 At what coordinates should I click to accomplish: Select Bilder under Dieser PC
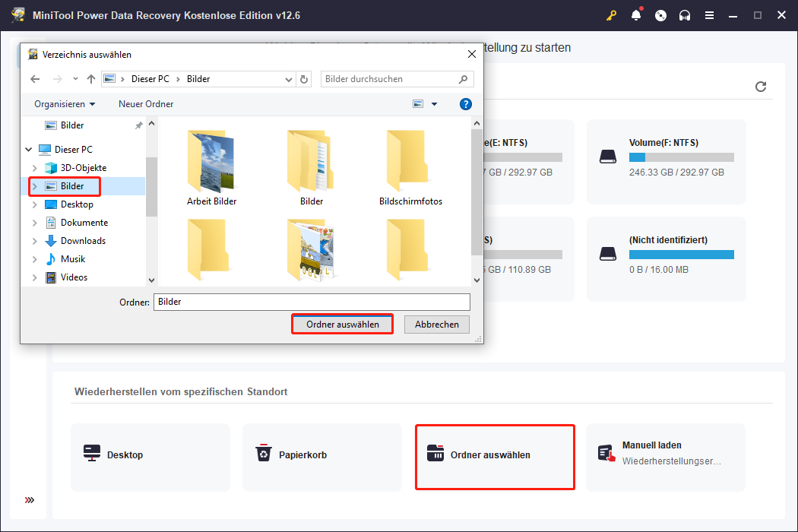coord(72,186)
